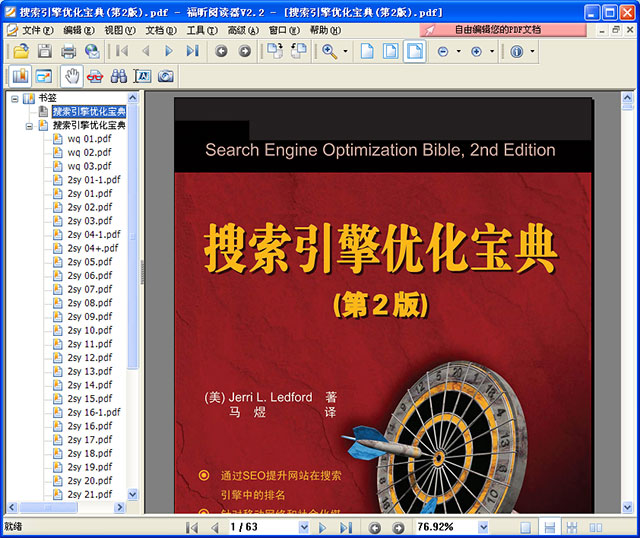The height and width of the screenshot is (538, 640).
Task: Open the info icon dropdown arrow
Action: click(x=532, y=51)
